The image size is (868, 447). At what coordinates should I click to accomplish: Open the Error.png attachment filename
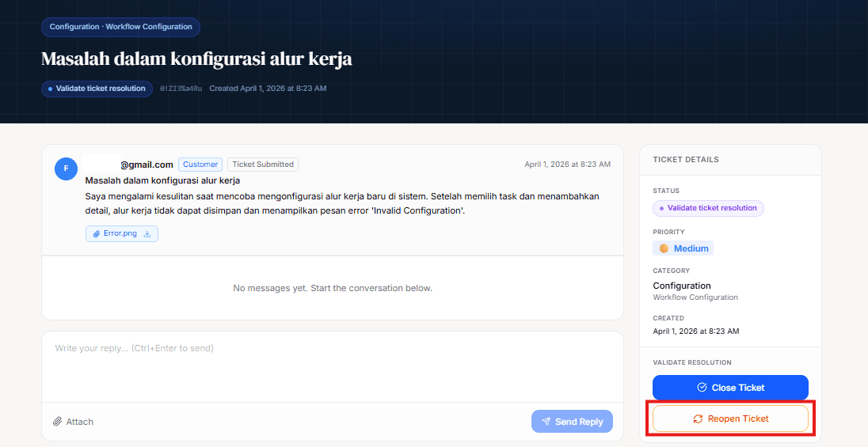120,234
